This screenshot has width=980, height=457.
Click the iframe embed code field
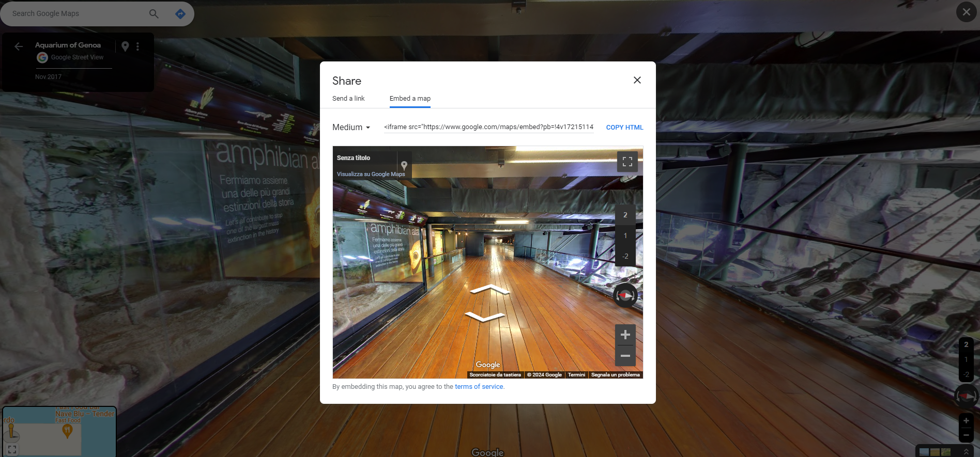click(x=488, y=127)
